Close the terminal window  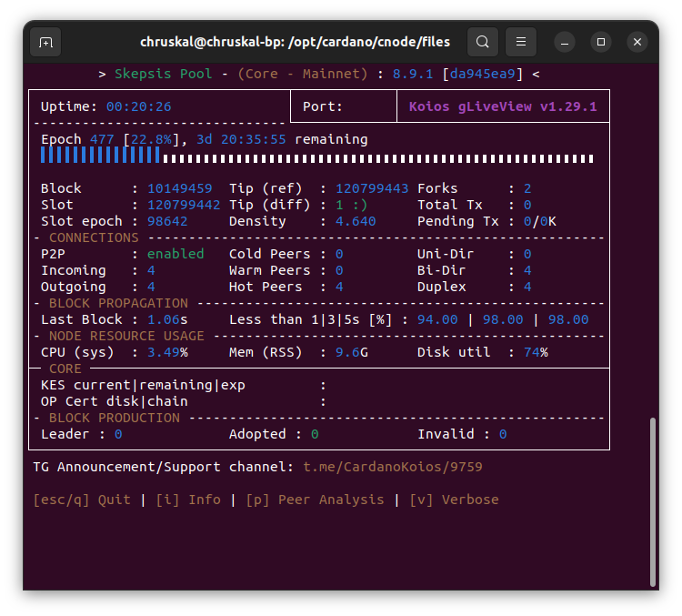coord(637,42)
